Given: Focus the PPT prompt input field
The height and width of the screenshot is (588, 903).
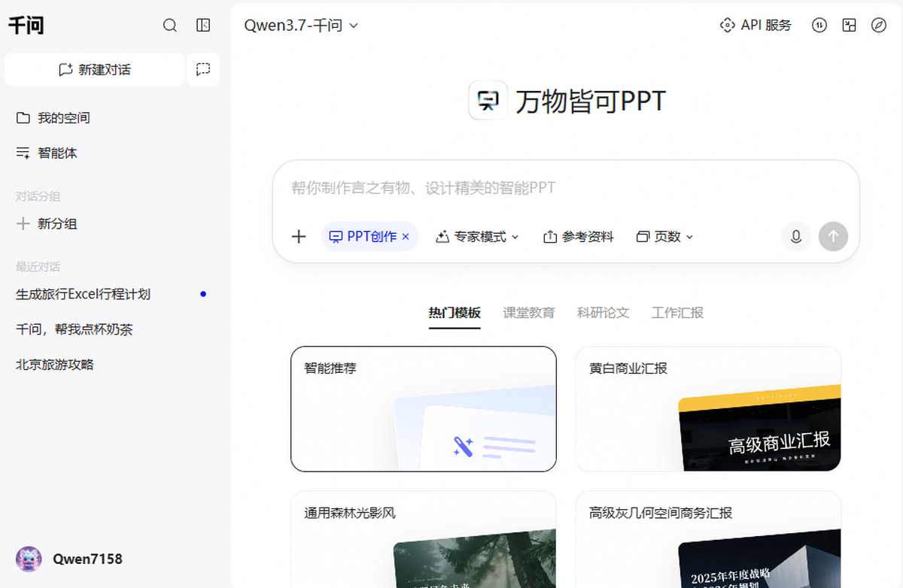Looking at the screenshot, I should pos(566,188).
